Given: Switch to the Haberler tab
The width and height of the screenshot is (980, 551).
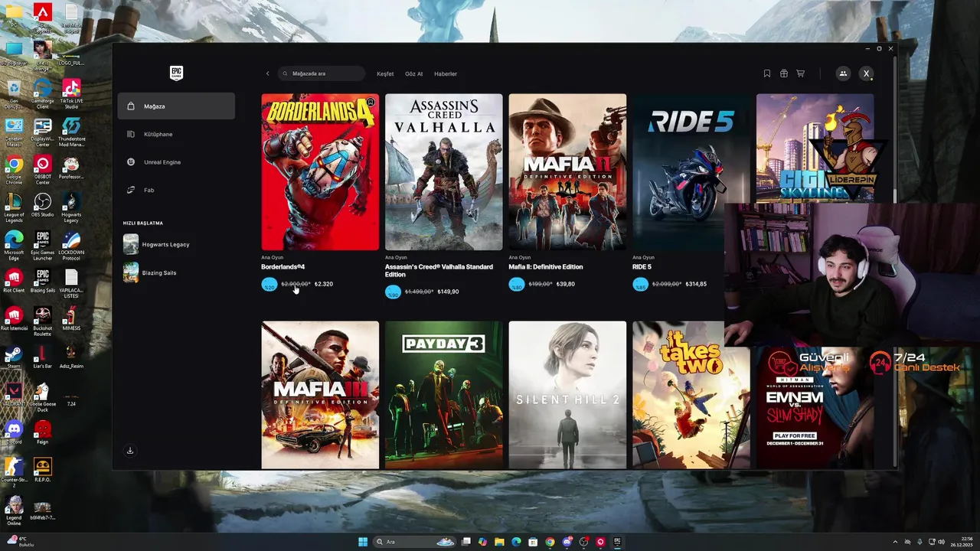Looking at the screenshot, I should [446, 74].
